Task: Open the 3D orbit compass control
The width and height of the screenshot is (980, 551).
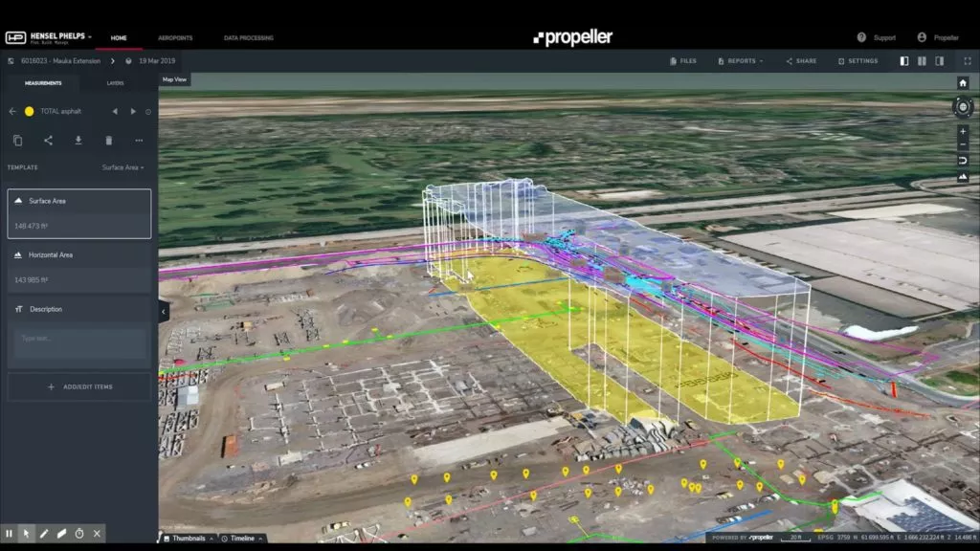Action: 965,107
